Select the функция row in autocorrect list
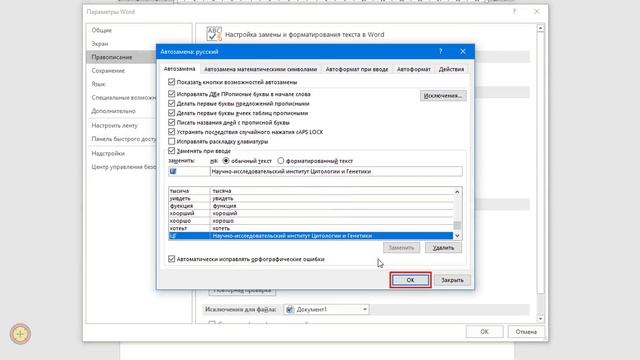640x360 pixels. pyautogui.click(x=311, y=206)
